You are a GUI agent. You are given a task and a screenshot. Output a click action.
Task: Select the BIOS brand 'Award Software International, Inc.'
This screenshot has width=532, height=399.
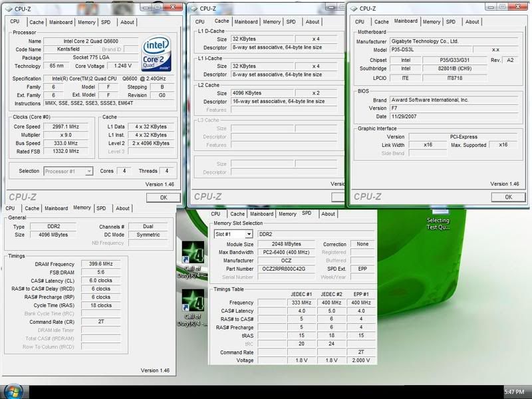454,100
